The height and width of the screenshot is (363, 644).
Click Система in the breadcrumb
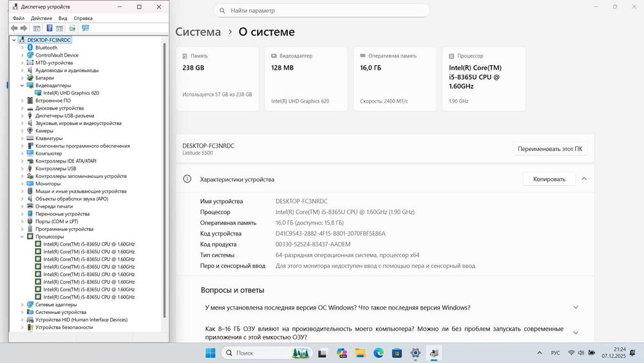pyautogui.click(x=198, y=32)
